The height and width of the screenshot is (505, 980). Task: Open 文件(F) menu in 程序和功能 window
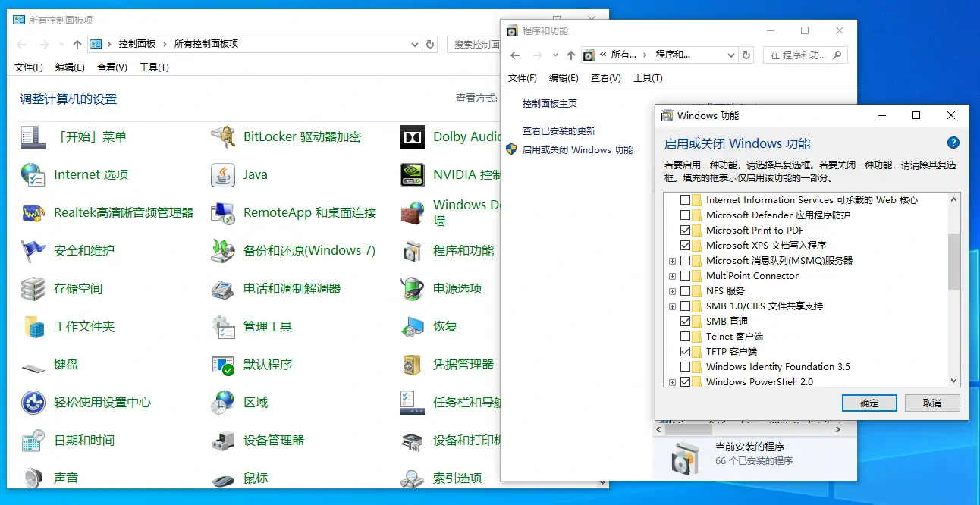(x=523, y=78)
